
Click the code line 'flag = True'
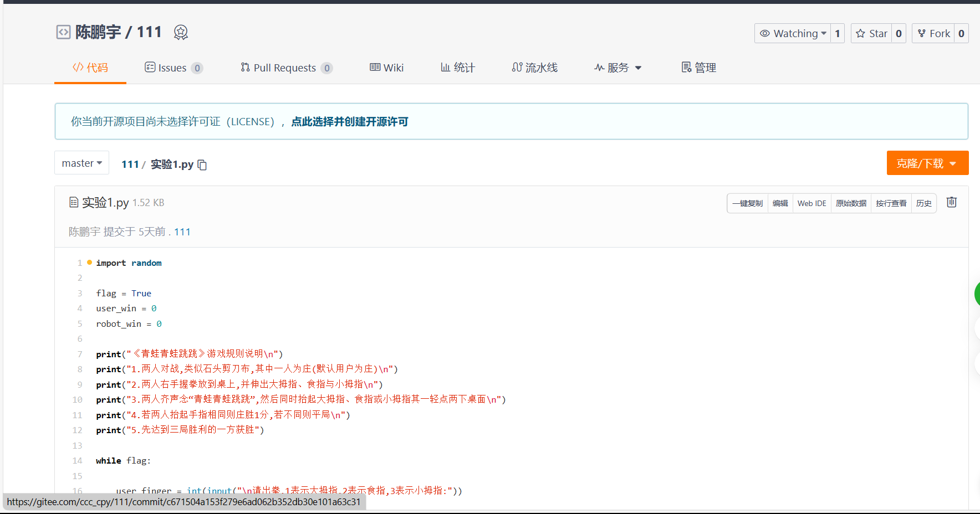(124, 293)
